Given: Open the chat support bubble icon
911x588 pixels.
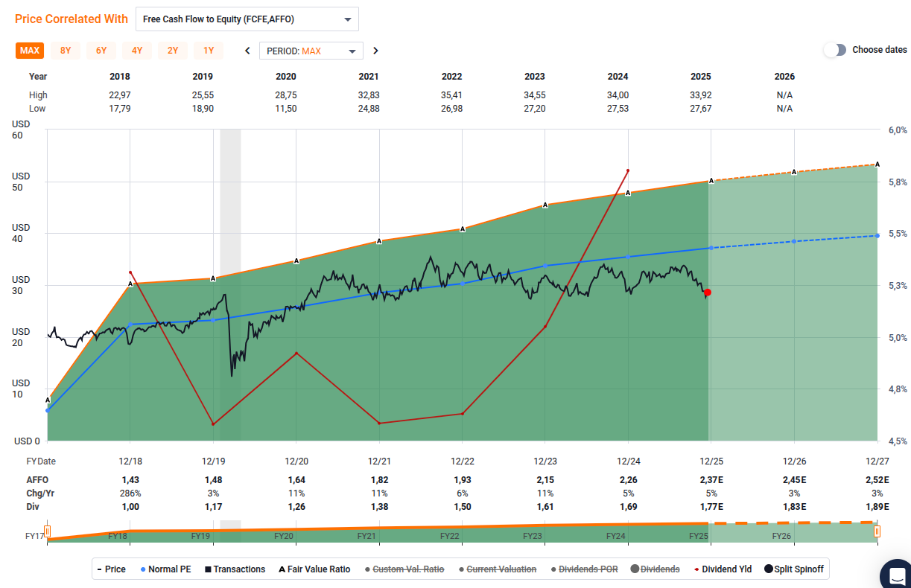Looking at the screenshot, I should coord(897,575).
